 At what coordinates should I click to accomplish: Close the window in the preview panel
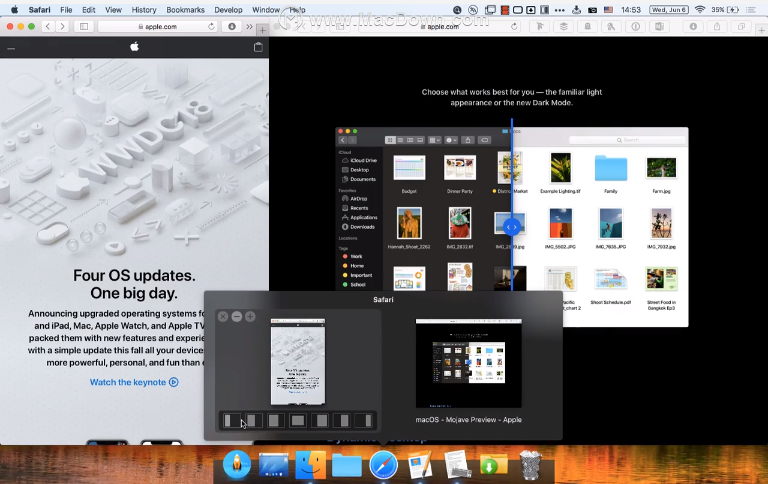click(223, 316)
